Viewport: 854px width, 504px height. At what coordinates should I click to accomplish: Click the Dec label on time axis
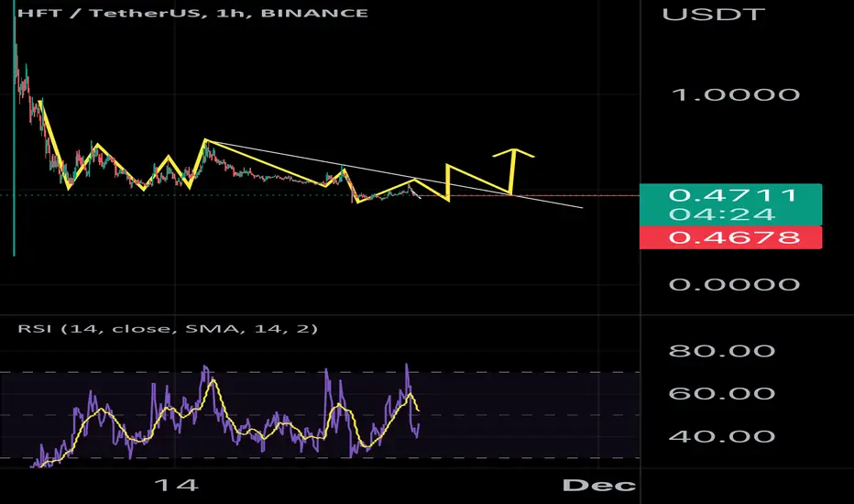click(x=598, y=485)
